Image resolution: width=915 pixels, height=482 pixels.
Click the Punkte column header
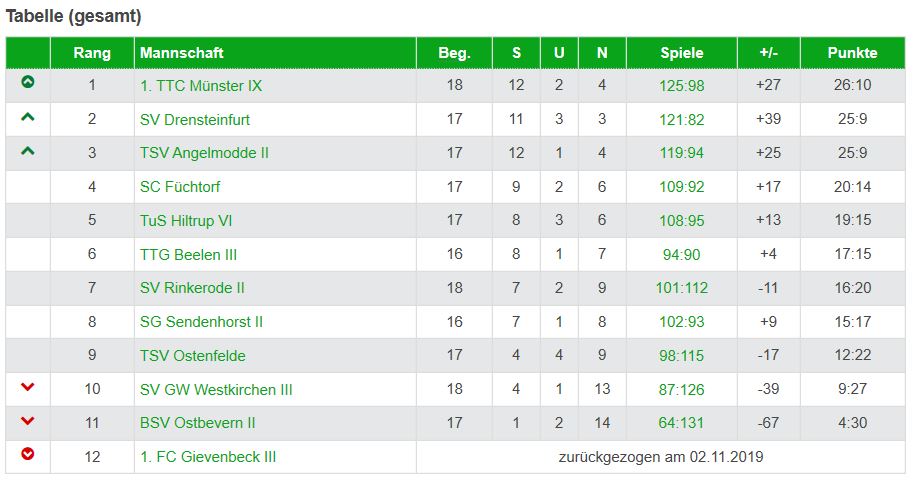[x=852, y=53]
